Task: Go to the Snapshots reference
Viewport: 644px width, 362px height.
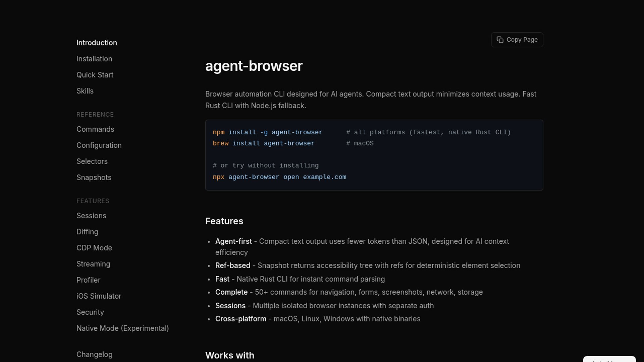Action: pyautogui.click(x=94, y=178)
